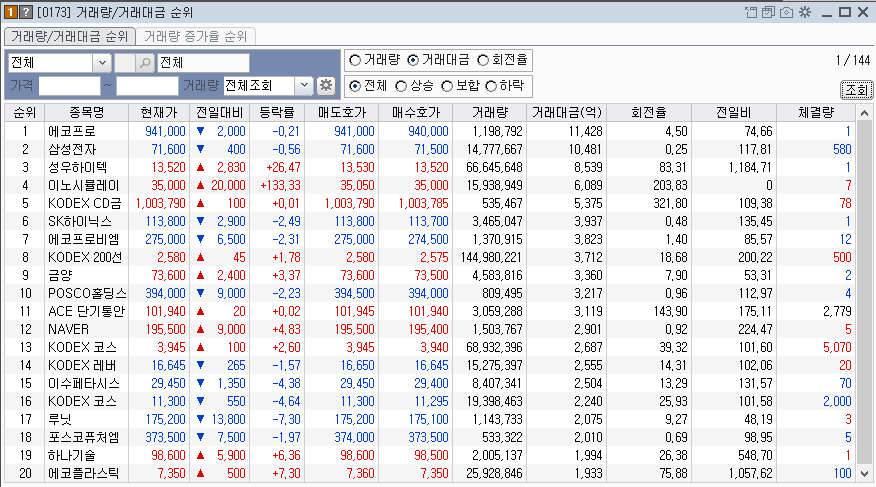Select the 하나기술 stock name
The image size is (876, 487).
[72, 455]
